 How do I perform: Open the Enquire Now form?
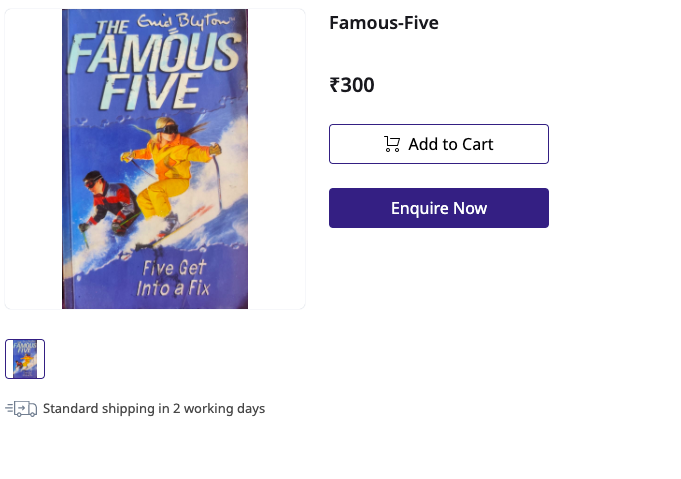click(439, 208)
